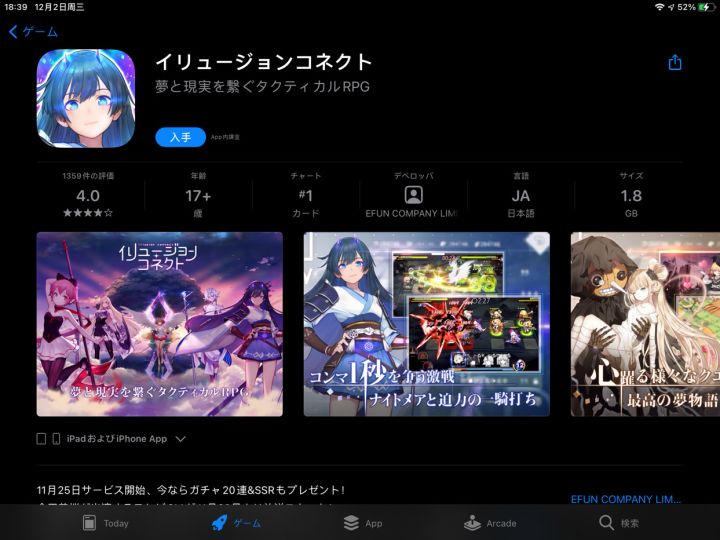Tap the iPhone device icon
The width and height of the screenshot is (720, 540).
tap(56, 439)
